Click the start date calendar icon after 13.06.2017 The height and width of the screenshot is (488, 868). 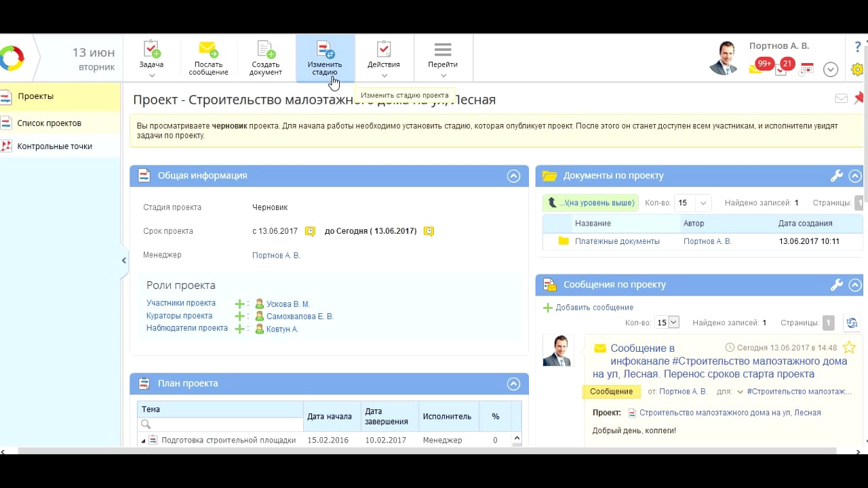click(x=310, y=231)
